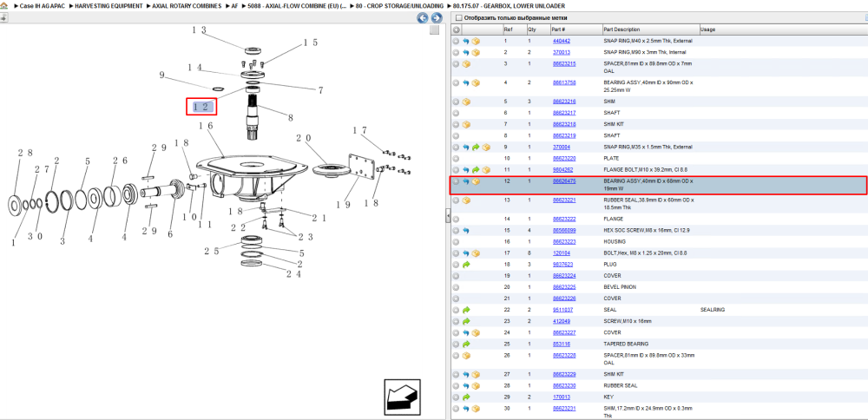Click the box icon for RUBBER SEAL 86623221
Viewport: 868px width, 420px height.
point(466,200)
